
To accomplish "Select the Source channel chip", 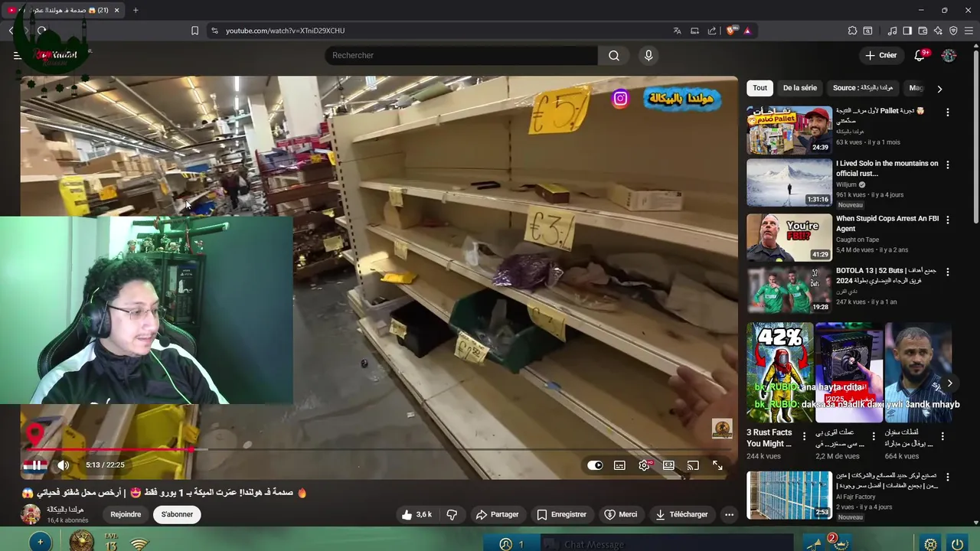I will click(863, 88).
